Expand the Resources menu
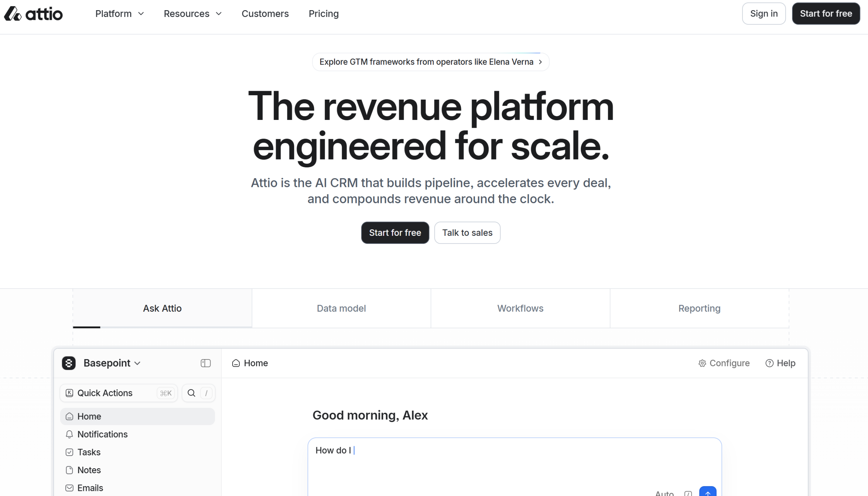The height and width of the screenshot is (496, 868). [193, 14]
